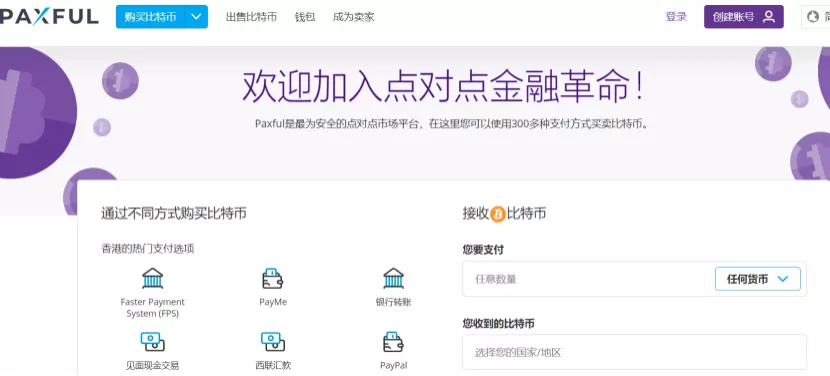
Task: Select the 银行转账 bank icon
Action: 393,278
